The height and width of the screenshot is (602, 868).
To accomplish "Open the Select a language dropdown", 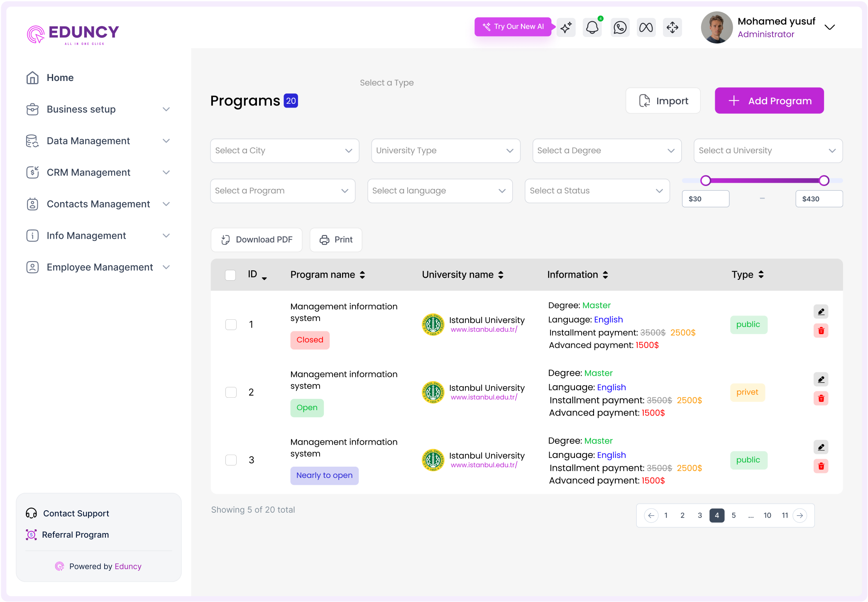I will point(440,191).
